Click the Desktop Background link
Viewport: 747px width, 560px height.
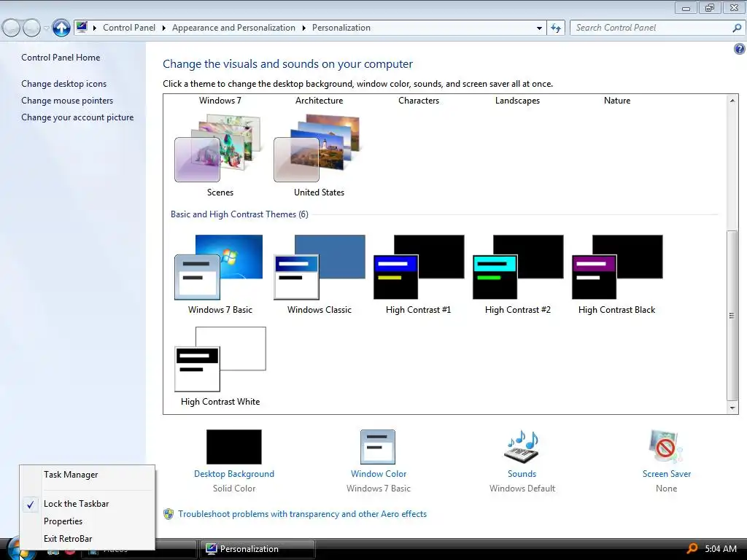(234, 474)
